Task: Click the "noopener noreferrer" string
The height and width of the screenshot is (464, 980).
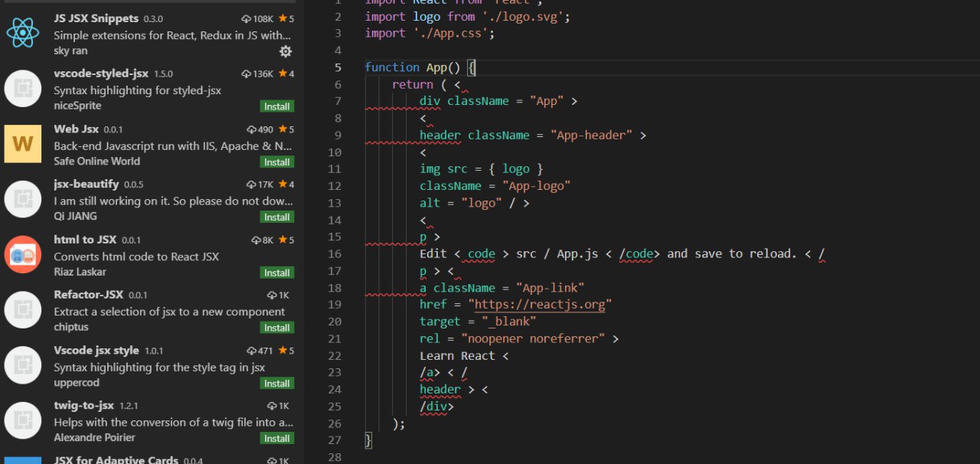Action: pos(533,338)
